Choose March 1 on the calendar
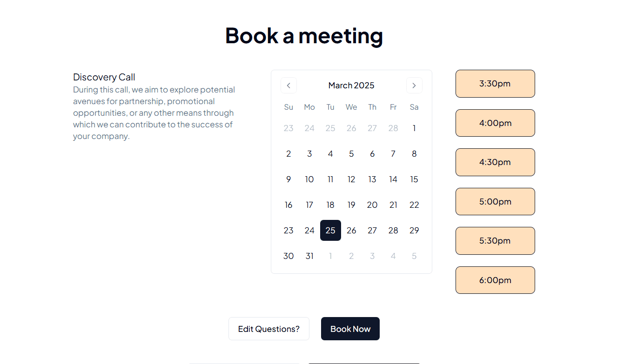 click(414, 128)
